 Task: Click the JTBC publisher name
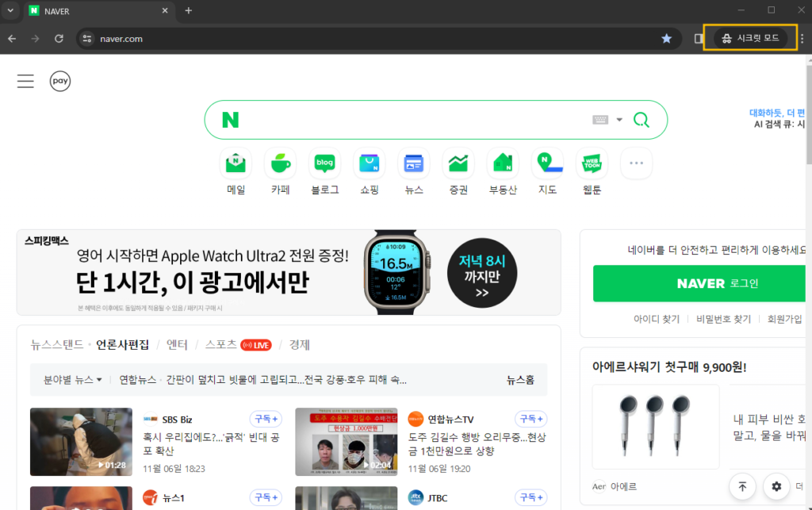point(438,498)
